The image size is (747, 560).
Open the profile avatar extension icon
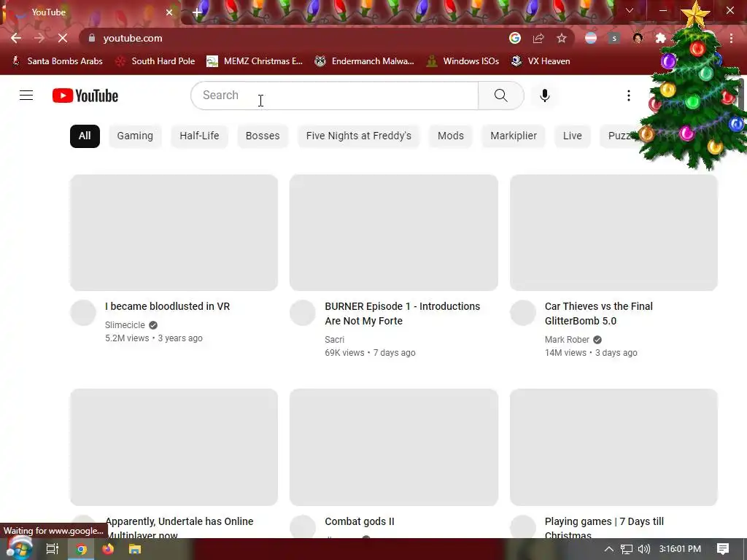(638, 38)
